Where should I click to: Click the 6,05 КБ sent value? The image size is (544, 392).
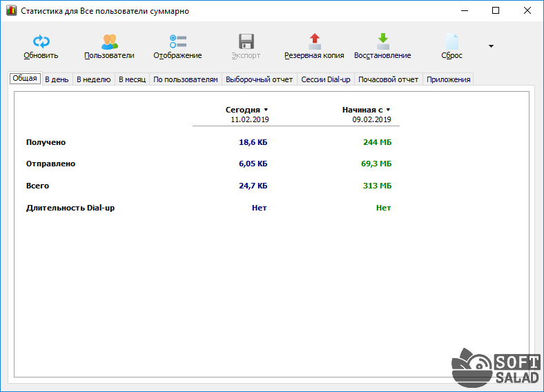[x=253, y=164]
